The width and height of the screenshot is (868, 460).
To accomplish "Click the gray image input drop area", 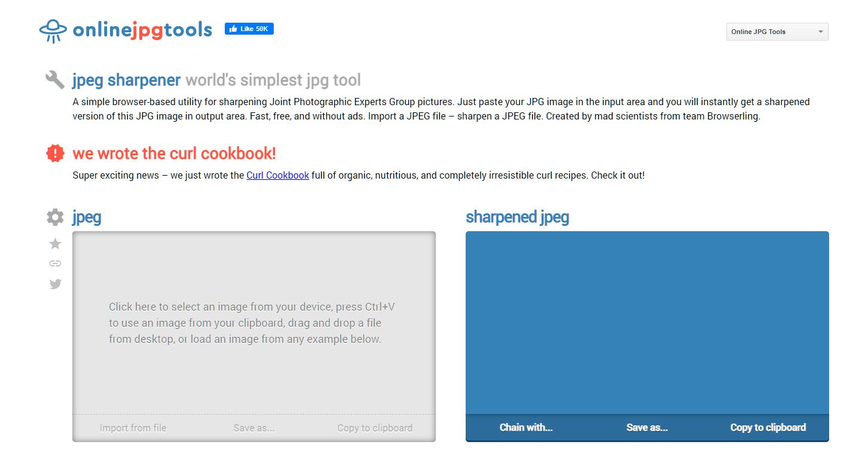I will (x=253, y=323).
